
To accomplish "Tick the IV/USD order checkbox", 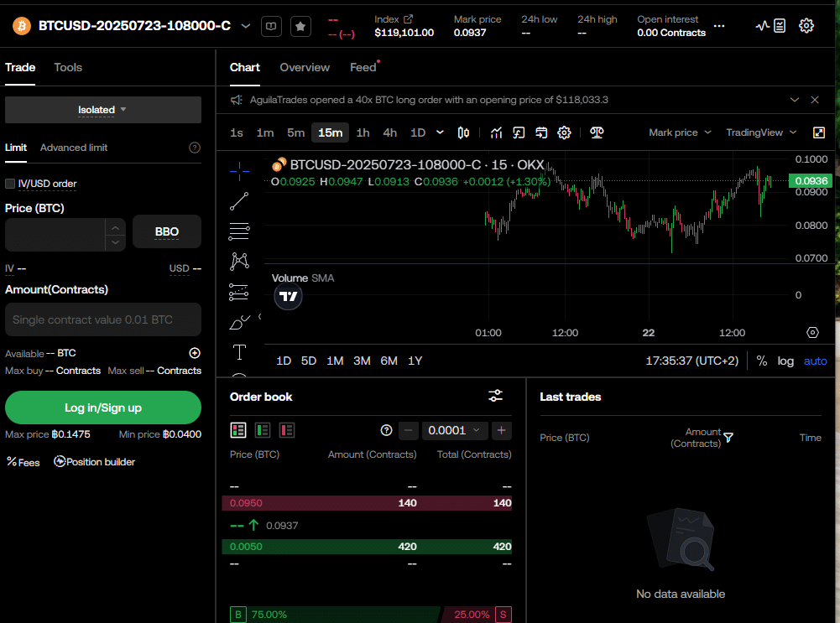I will pyautogui.click(x=10, y=184).
